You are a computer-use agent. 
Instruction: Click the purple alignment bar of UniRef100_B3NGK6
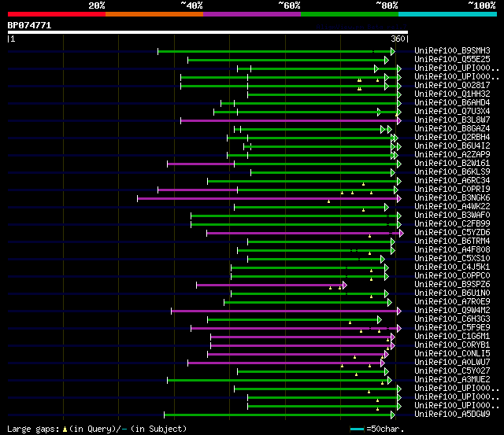(x=268, y=199)
